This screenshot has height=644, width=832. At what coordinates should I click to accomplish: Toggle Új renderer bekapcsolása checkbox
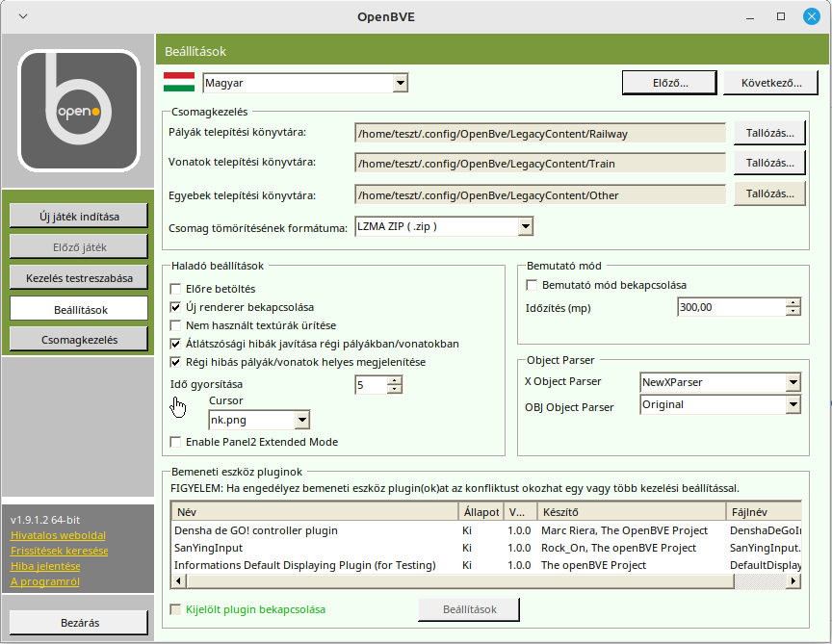tap(175, 307)
